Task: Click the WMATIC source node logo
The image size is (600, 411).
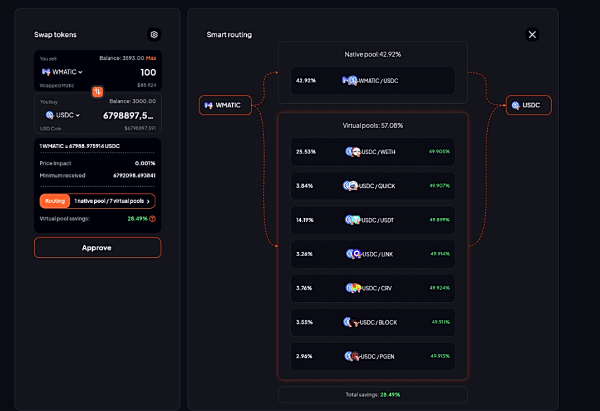Action: (209, 105)
